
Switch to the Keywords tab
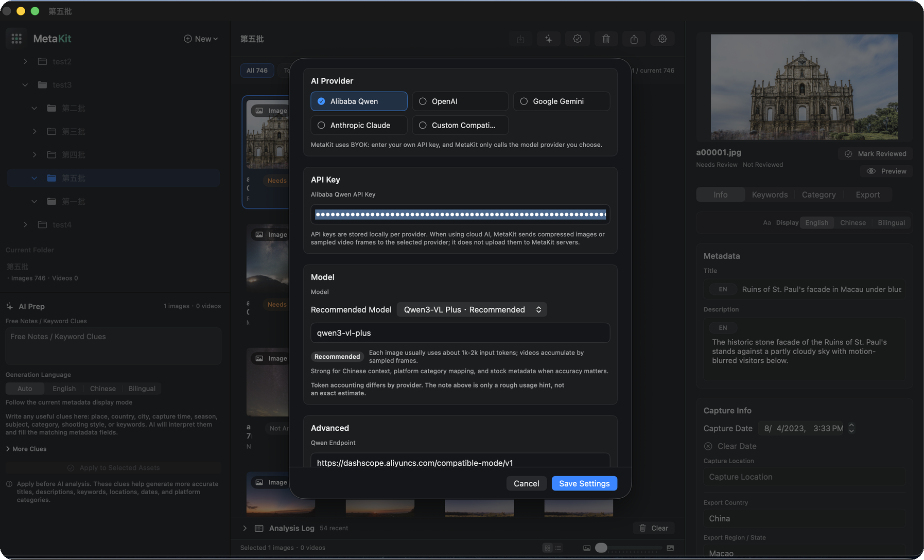(x=770, y=195)
